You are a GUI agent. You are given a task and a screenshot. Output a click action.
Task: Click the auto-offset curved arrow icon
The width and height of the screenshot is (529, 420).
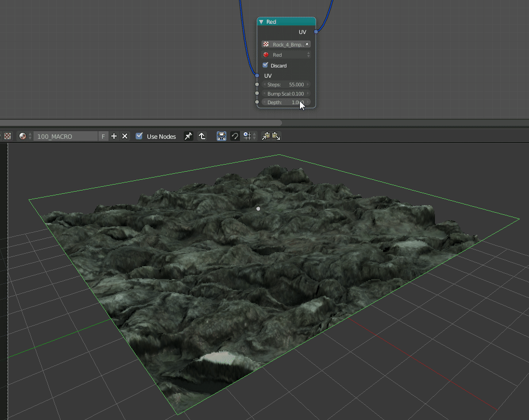click(x=235, y=136)
